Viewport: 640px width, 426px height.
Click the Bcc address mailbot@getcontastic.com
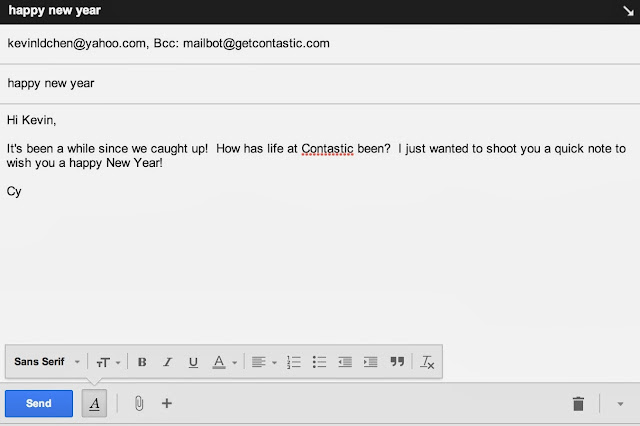point(256,44)
